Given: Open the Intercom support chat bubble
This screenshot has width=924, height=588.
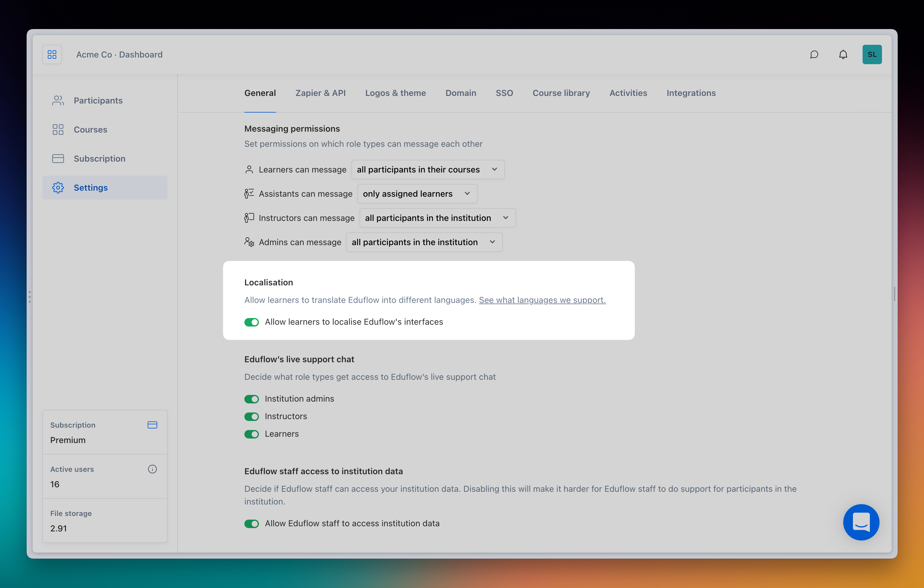Looking at the screenshot, I should click(x=861, y=522).
